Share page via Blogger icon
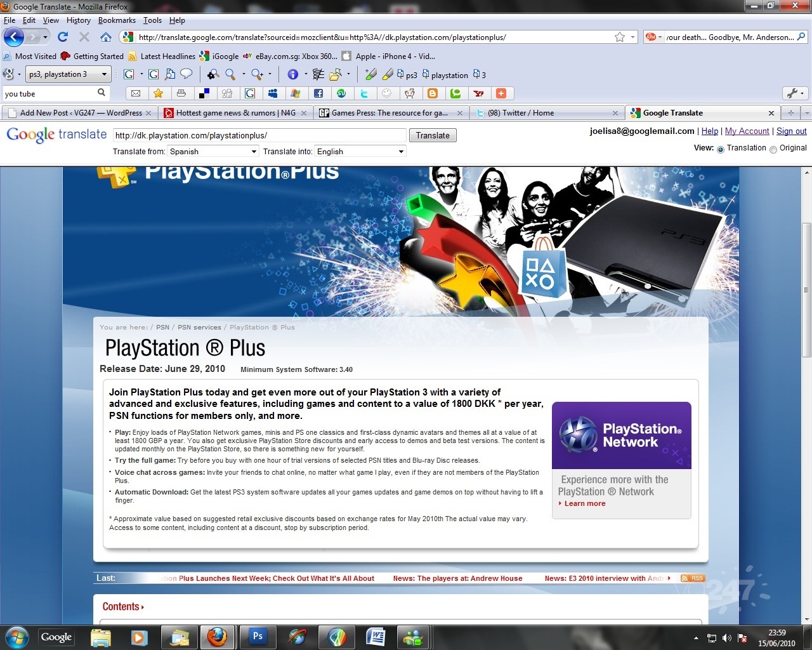812x650 pixels. [x=433, y=93]
